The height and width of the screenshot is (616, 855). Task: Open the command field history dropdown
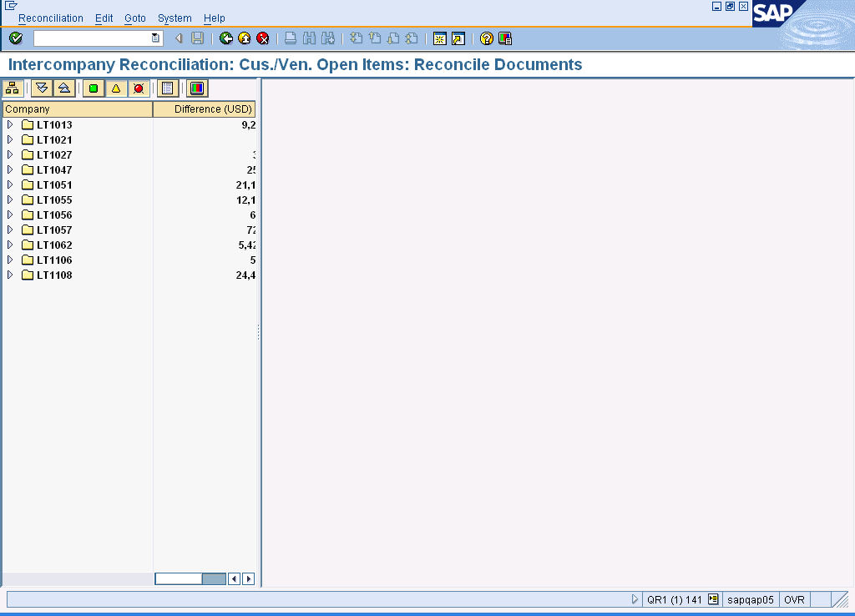(x=155, y=38)
